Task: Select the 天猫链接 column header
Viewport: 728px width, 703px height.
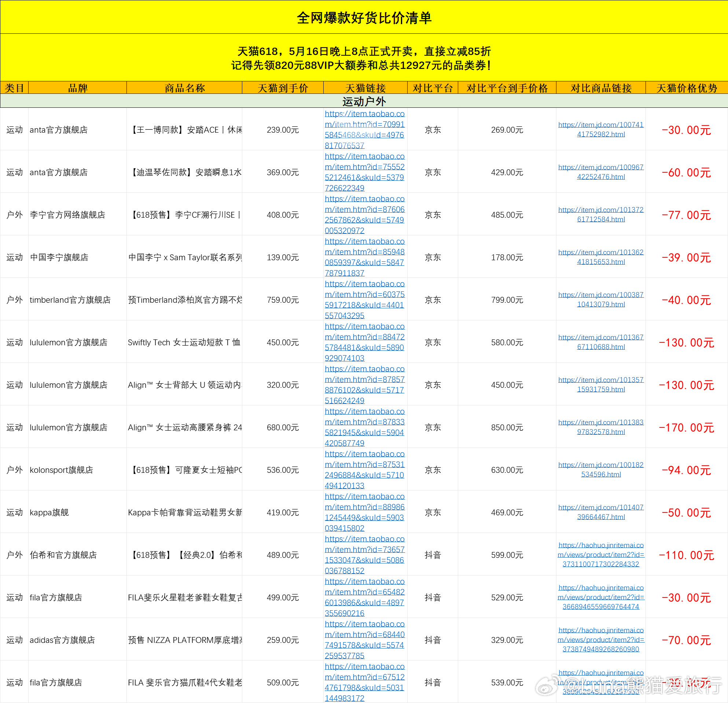Action: (x=365, y=88)
